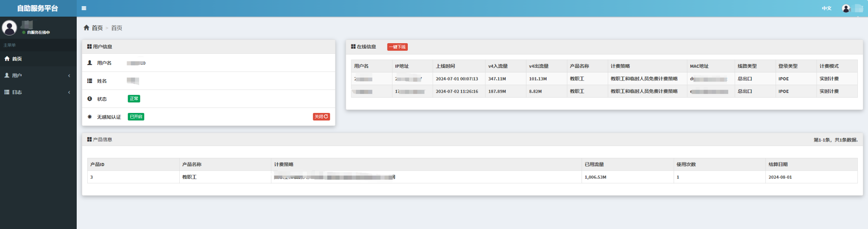868x229 pixels.
Task: Open the user avatar menu in top bar
Action: coord(846,8)
